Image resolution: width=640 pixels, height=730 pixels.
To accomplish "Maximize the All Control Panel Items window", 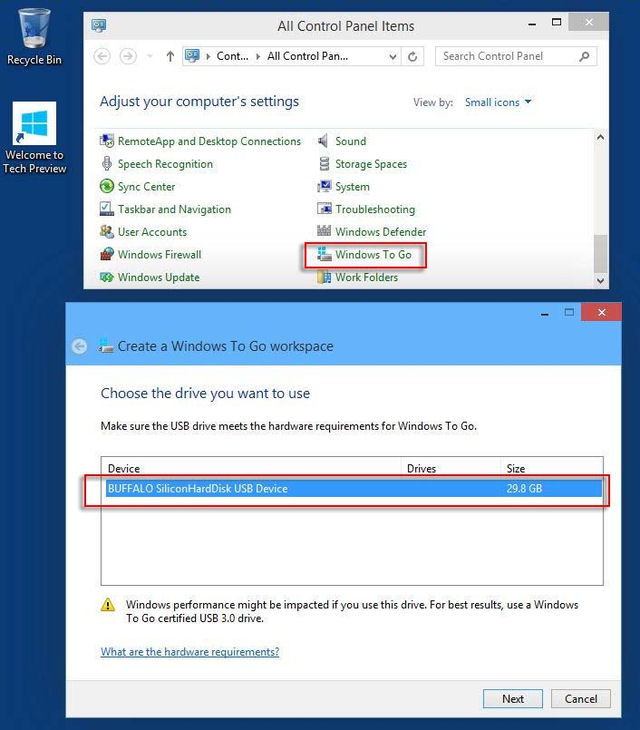I will pos(556,22).
